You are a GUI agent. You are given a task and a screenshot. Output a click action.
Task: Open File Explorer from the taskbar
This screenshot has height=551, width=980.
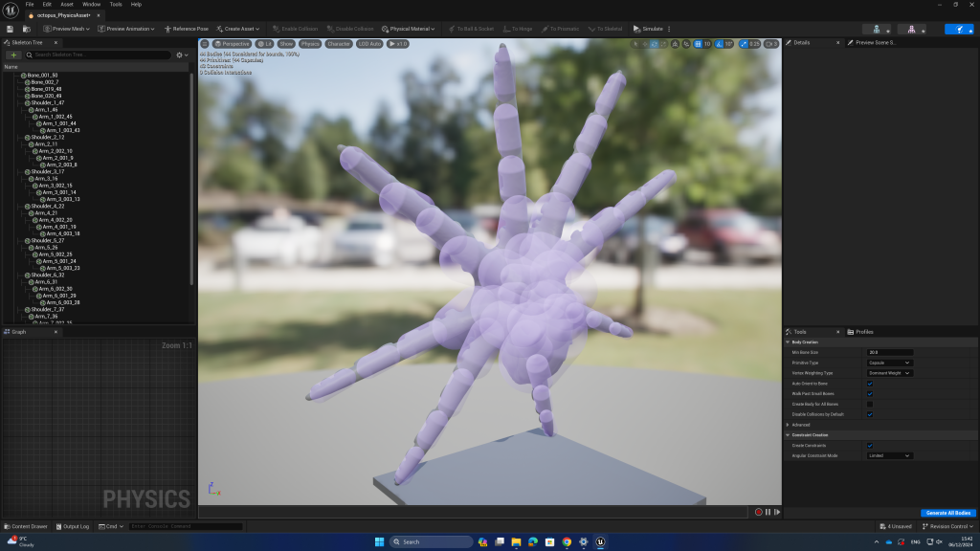coord(516,541)
